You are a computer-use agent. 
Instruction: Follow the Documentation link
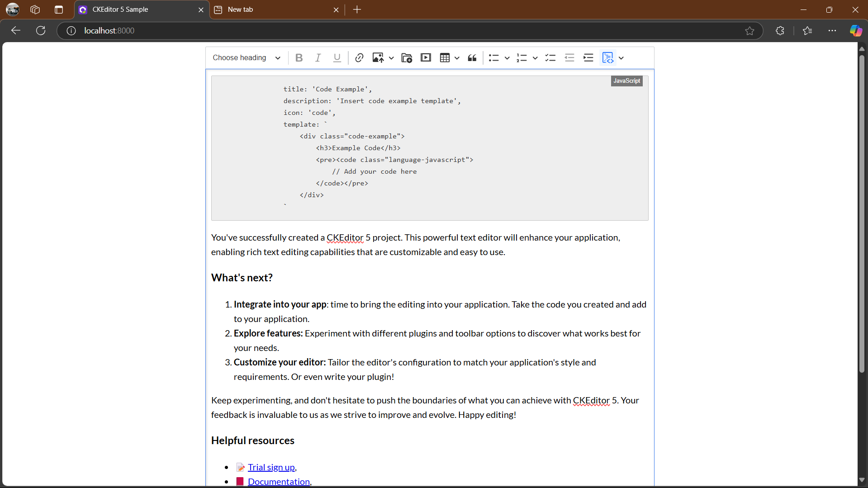[279, 481]
